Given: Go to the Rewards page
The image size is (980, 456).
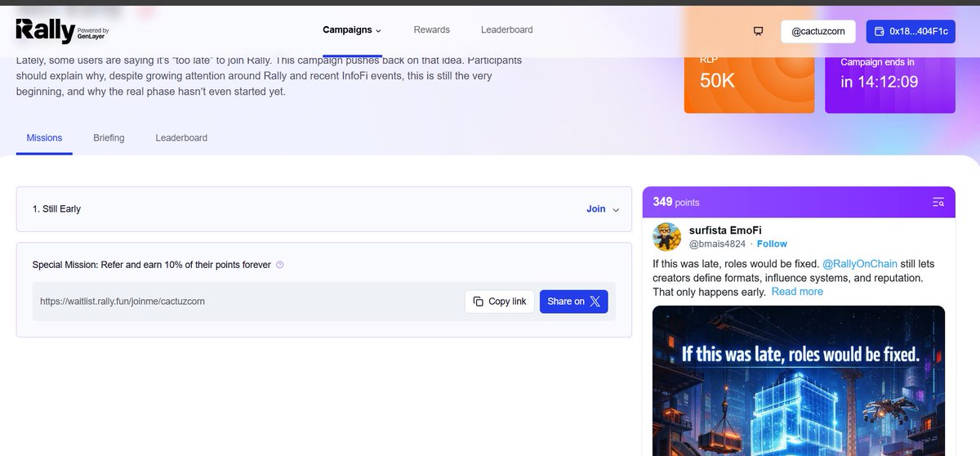Looking at the screenshot, I should [x=432, y=30].
